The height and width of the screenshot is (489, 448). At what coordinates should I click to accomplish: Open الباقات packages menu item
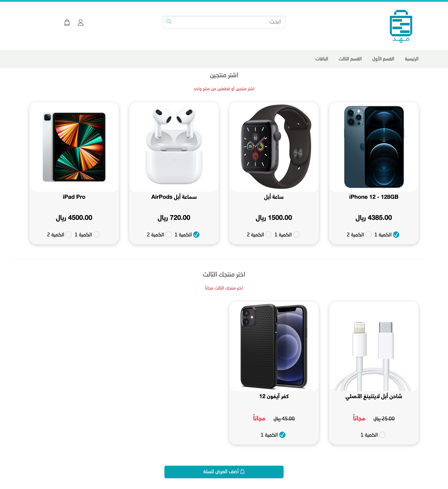point(322,59)
